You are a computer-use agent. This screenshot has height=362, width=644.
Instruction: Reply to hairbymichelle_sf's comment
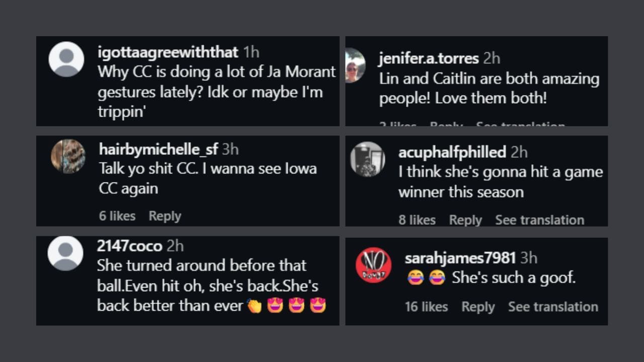pyautogui.click(x=165, y=216)
